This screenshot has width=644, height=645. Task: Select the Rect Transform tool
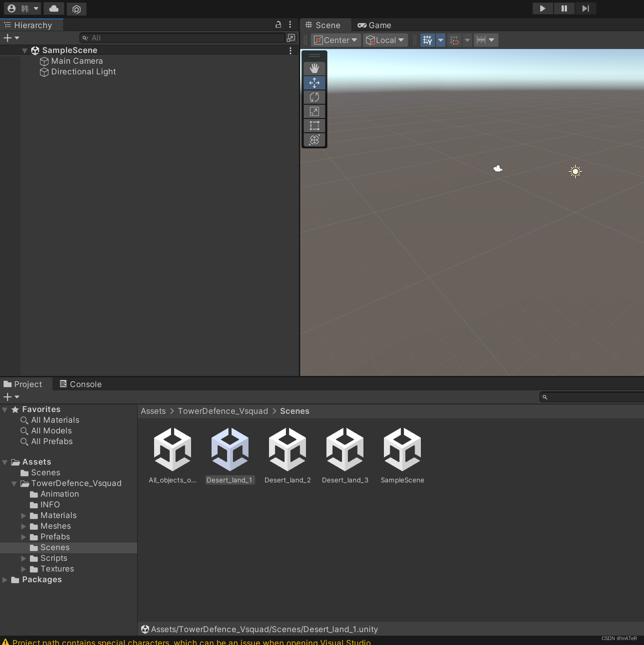314,126
